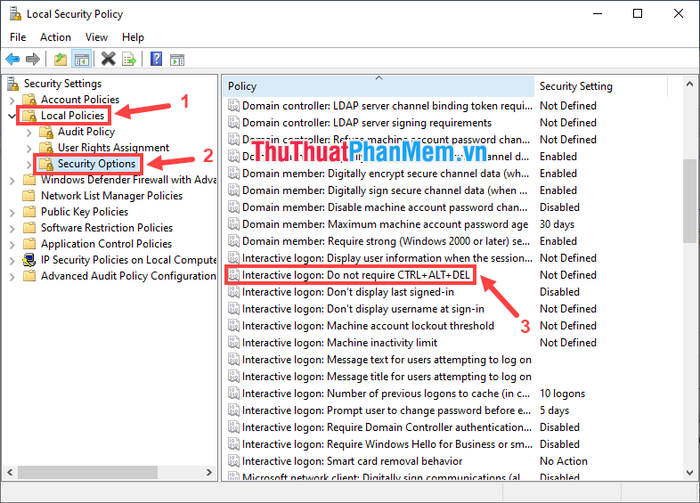This screenshot has width=700, height=503.
Task: Click the Forward arrow toolbar icon
Action: point(33,59)
